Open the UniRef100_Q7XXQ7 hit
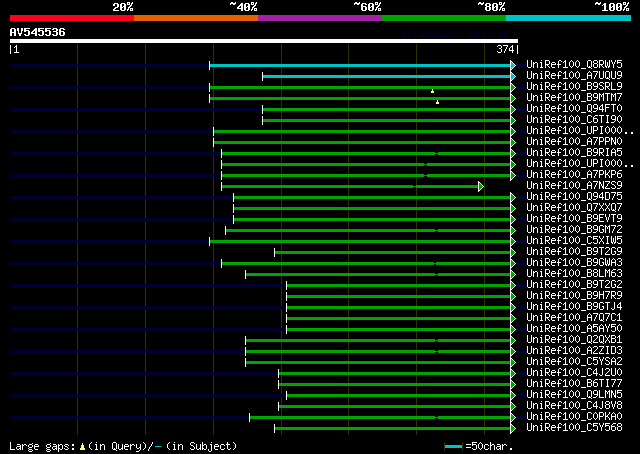The image size is (640, 454). [x=574, y=208]
